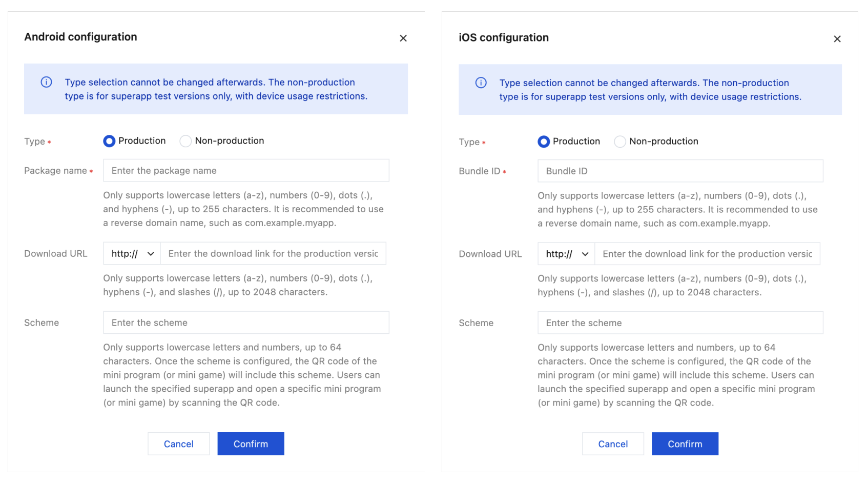Close the Android configuration dialog
Image resolution: width=868 pixels, height=483 pixels.
coord(403,38)
